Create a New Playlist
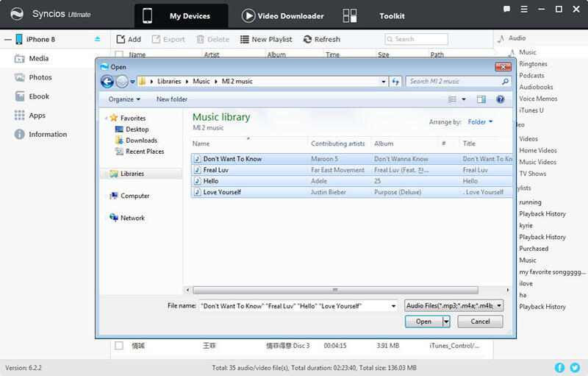This screenshot has height=376, width=588. 266,40
